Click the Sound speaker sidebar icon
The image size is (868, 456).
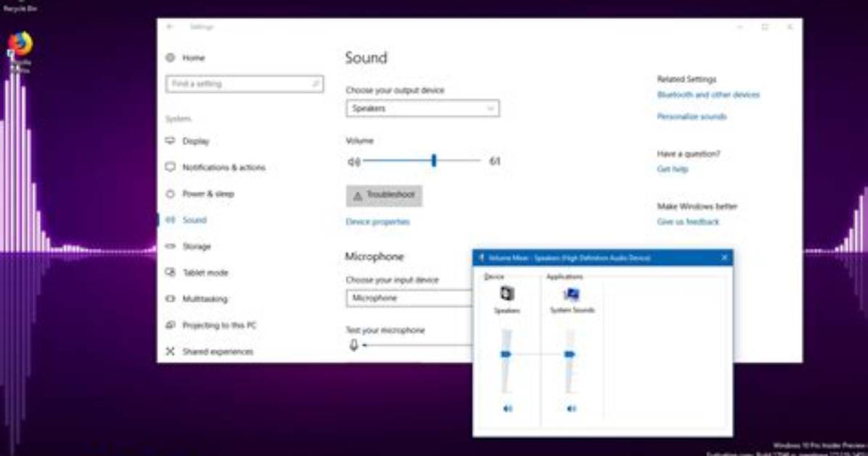point(171,220)
